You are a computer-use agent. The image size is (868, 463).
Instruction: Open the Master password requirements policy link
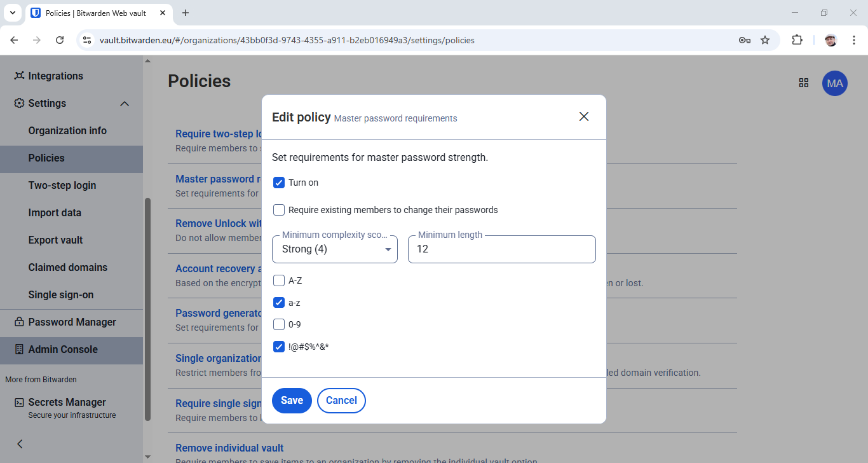click(219, 179)
